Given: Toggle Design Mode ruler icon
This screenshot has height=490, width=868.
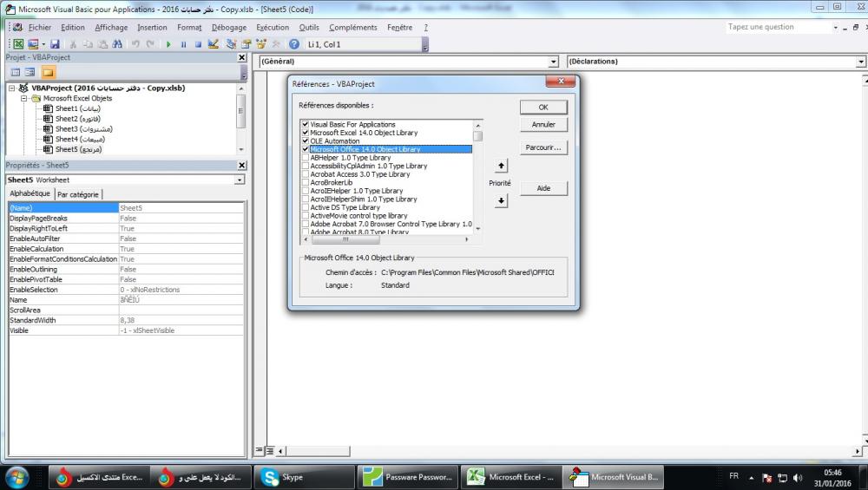Looking at the screenshot, I should 214,44.
